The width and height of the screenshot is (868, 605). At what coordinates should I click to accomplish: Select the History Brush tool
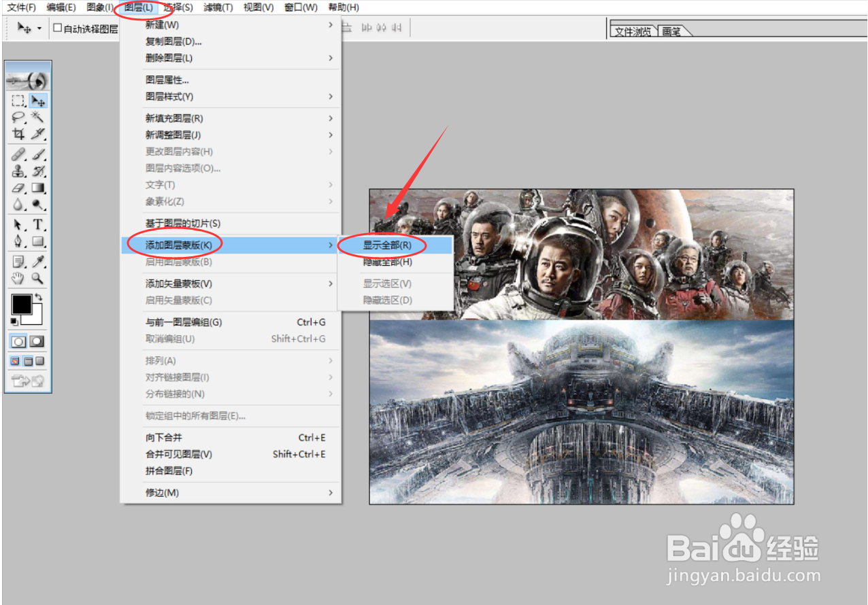click(38, 171)
